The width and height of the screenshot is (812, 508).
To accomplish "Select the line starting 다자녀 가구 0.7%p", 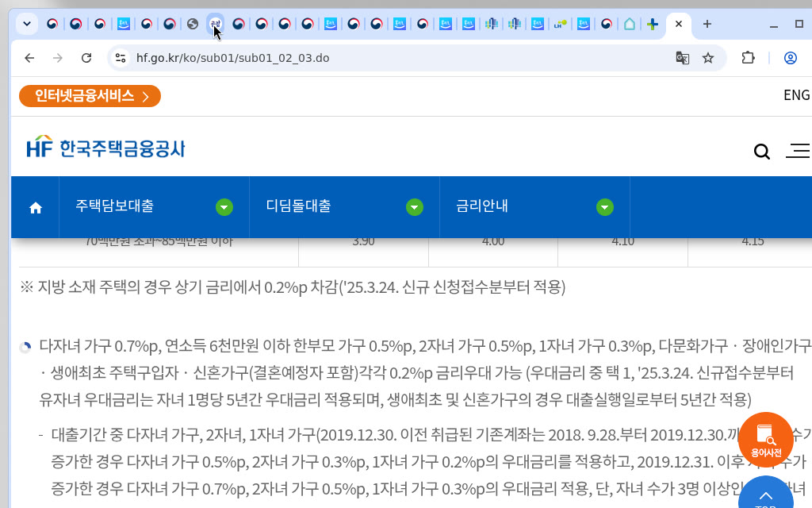I will pyautogui.click(x=425, y=346).
